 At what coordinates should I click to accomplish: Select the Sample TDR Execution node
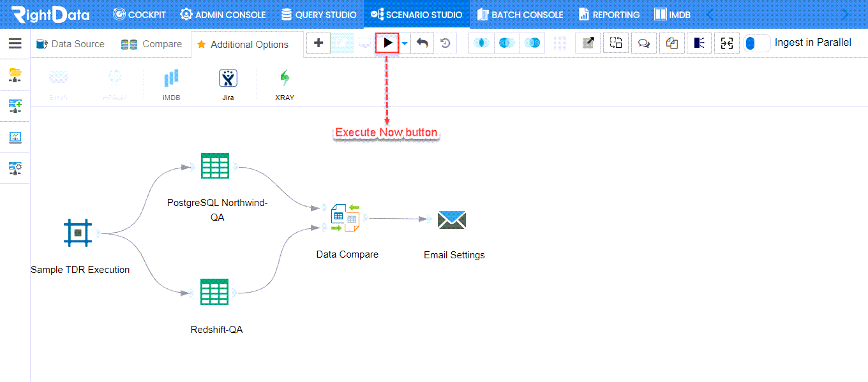[x=78, y=233]
